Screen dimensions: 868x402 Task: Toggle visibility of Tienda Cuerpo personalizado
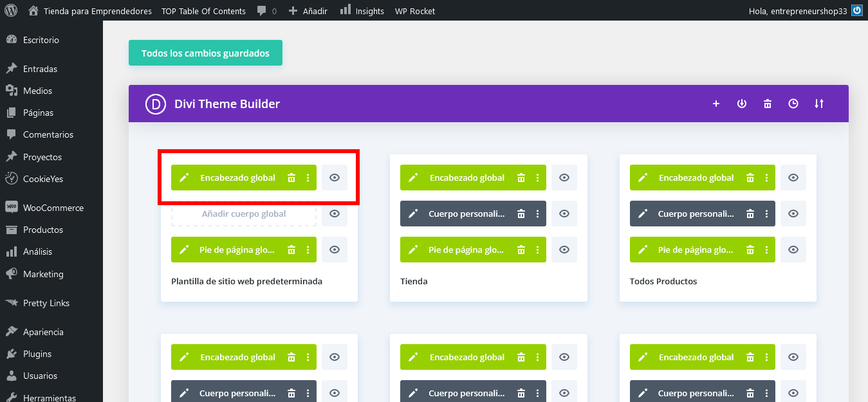click(564, 214)
